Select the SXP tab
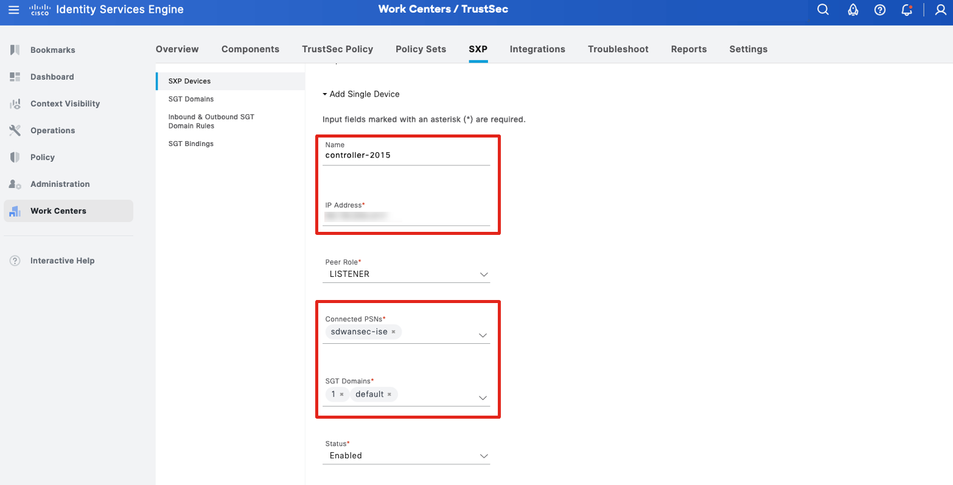This screenshot has width=953, height=485. (478, 49)
